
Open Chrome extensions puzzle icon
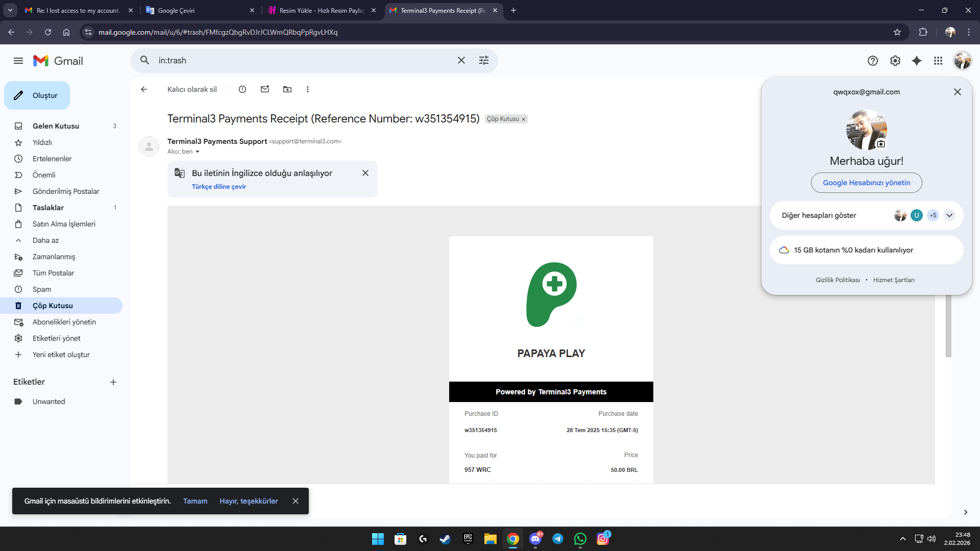[923, 32]
